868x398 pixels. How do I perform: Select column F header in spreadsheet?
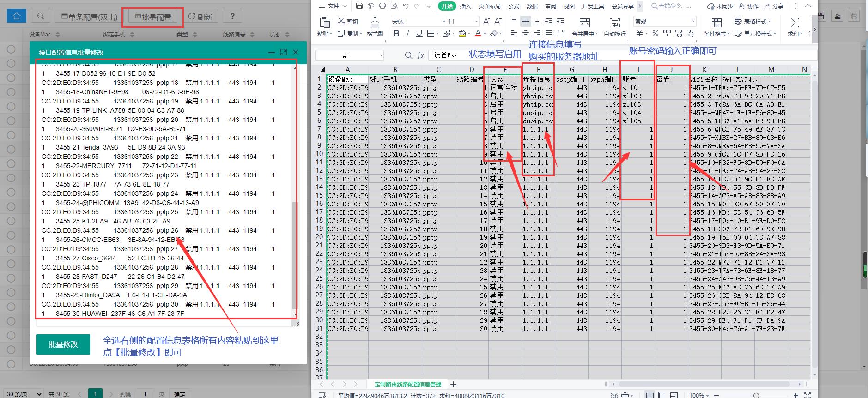[x=538, y=70]
